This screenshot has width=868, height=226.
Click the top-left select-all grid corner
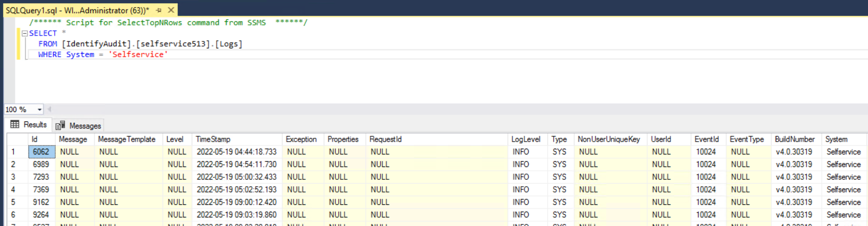17,139
